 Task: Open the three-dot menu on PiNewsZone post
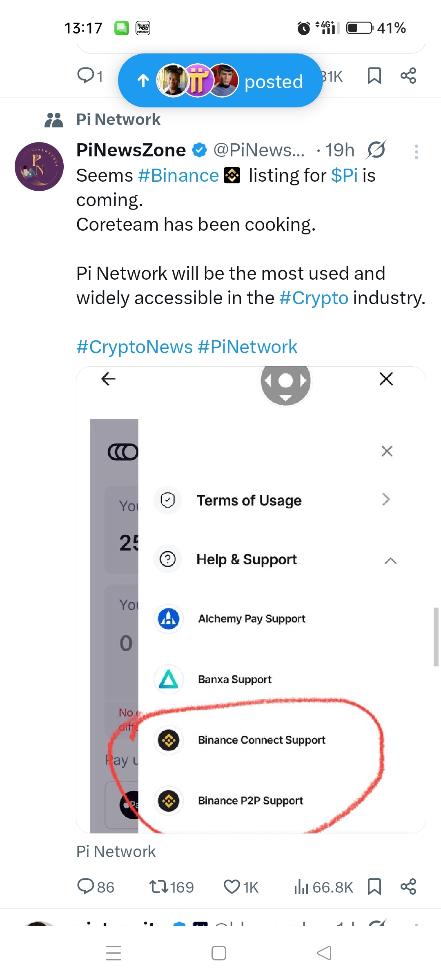[416, 152]
